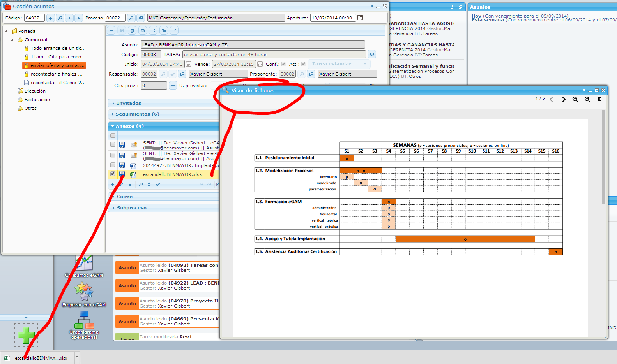Open the task in external window
Image resolution: width=617 pixels, height=364 pixels.
coord(174,31)
